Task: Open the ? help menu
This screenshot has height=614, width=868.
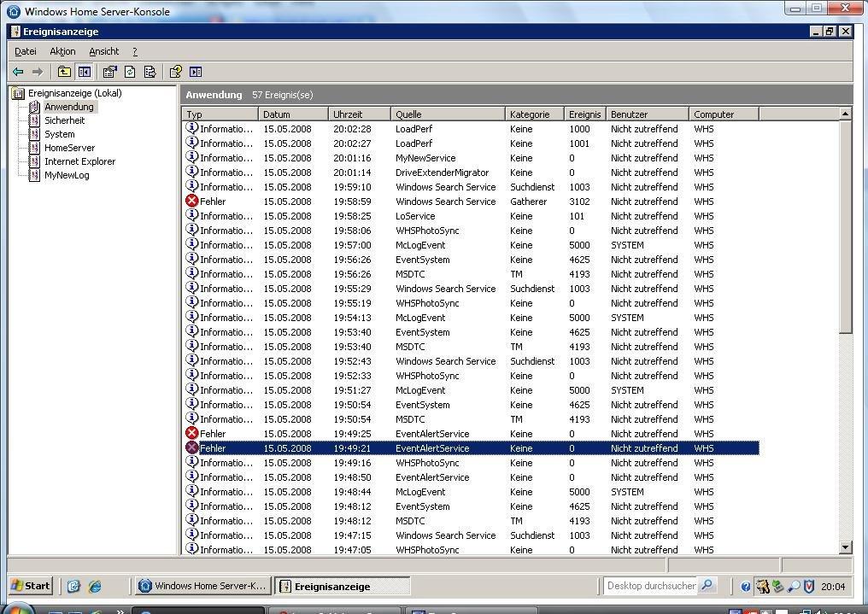Action: pos(135,51)
